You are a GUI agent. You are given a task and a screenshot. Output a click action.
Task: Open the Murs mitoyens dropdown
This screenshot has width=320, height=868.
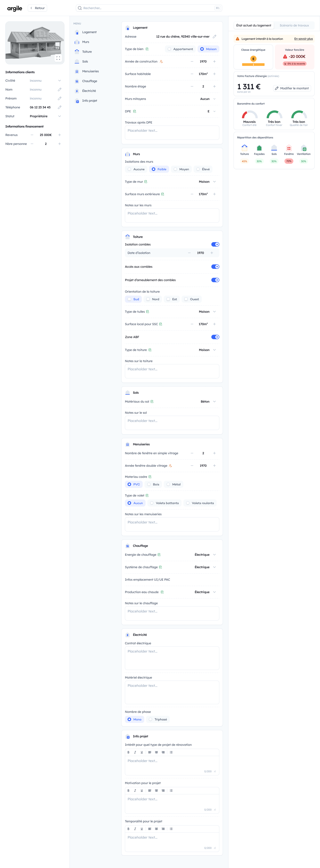214,99
